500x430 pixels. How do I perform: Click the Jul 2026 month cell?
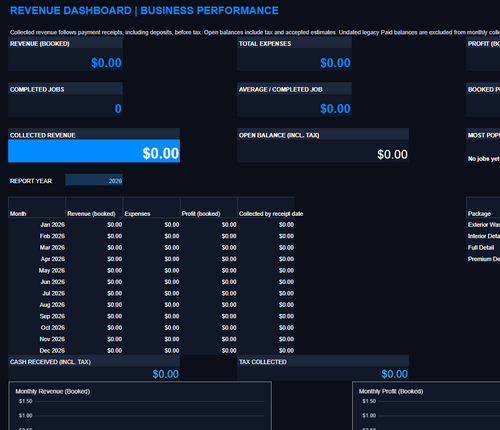coord(37,293)
